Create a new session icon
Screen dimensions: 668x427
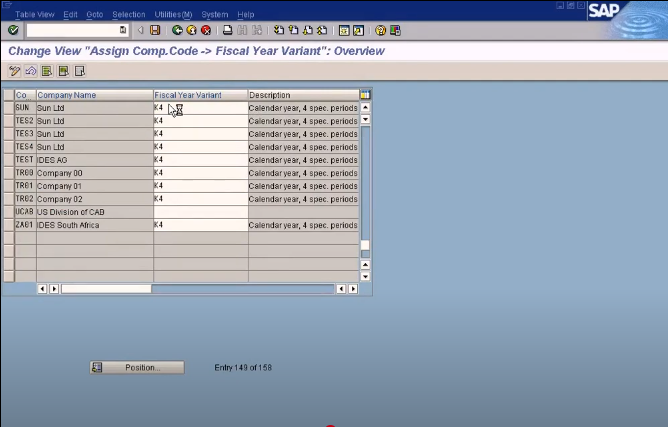click(x=344, y=30)
